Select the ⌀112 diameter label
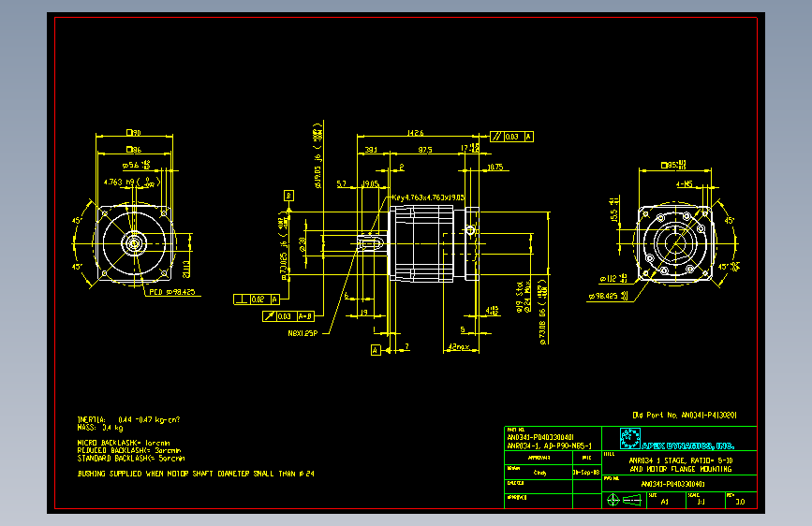812x526 pixels. point(613,279)
